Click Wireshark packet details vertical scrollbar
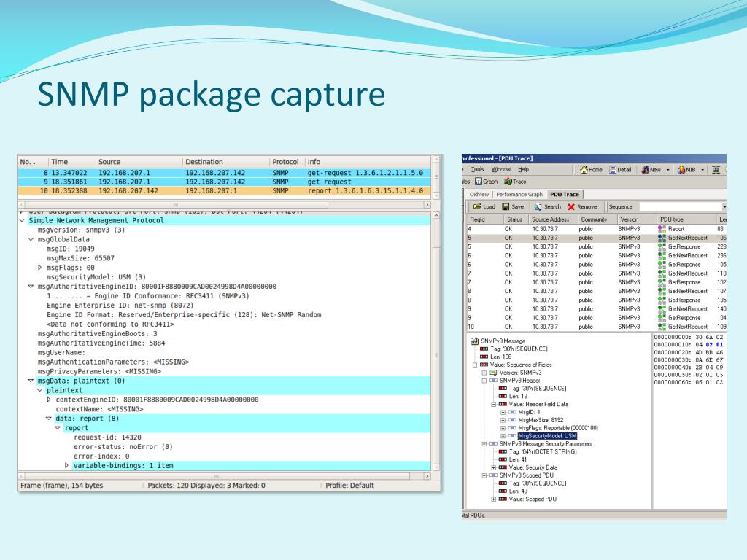Image resolution: width=747 pixels, height=560 pixels. [436, 341]
